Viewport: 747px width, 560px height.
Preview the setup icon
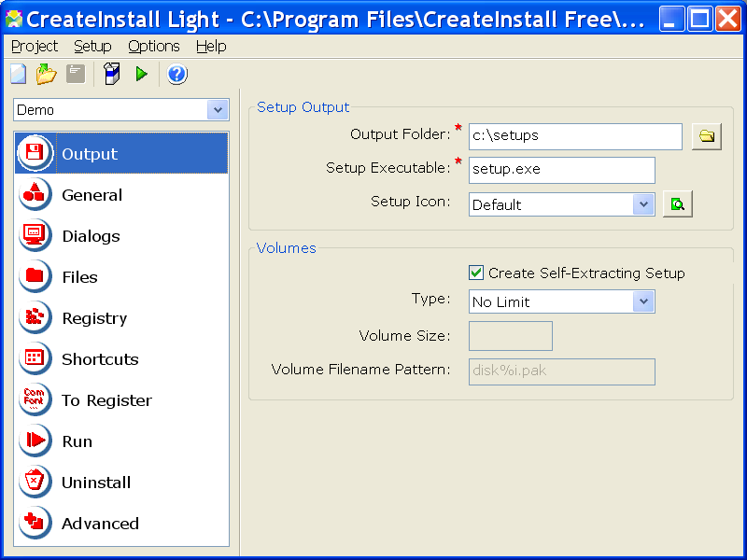pyautogui.click(x=677, y=203)
